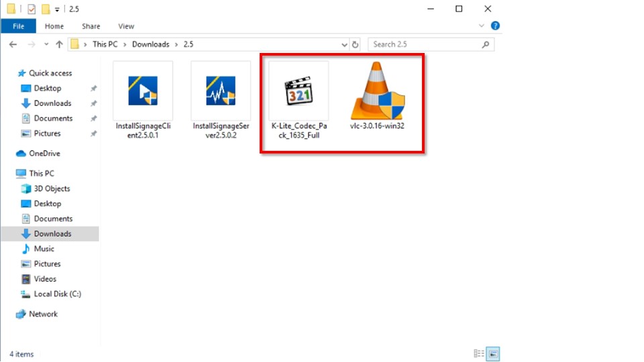Click the Back navigation arrow

coord(13,44)
